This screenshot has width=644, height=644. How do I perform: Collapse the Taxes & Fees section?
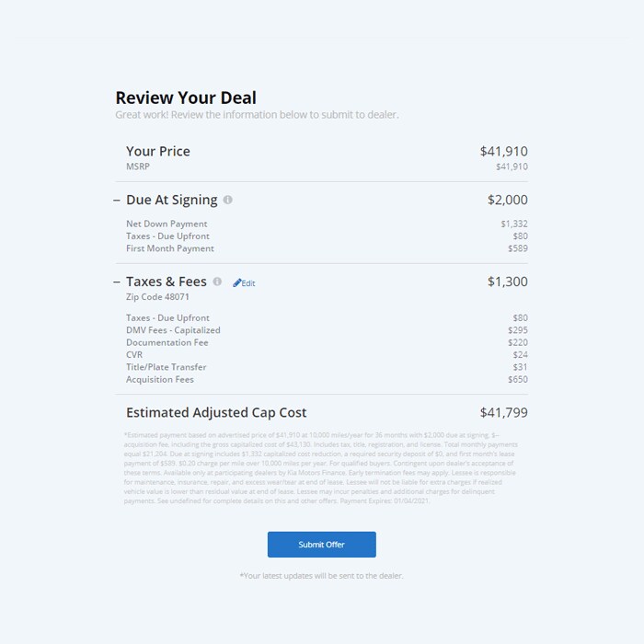click(117, 282)
